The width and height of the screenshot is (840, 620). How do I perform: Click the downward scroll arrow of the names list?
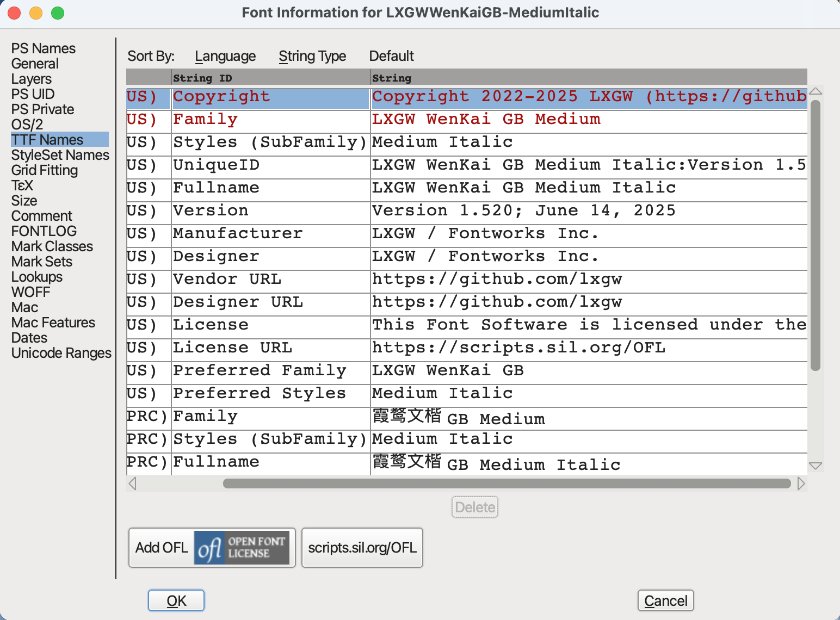click(x=816, y=466)
